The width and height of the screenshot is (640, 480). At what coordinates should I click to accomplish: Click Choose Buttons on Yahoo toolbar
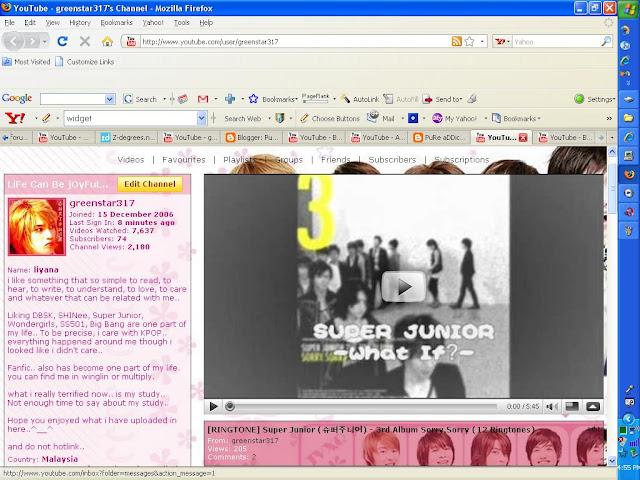(330, 118)
